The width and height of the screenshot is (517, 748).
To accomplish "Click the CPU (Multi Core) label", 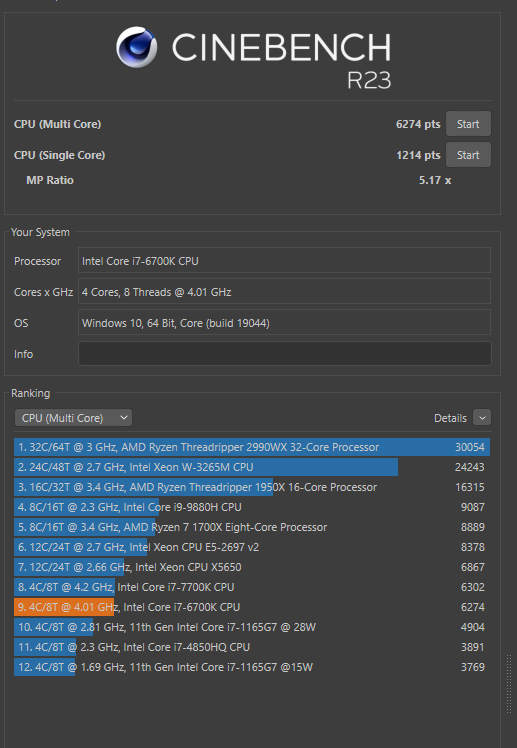I will click(x=57, y=124).
